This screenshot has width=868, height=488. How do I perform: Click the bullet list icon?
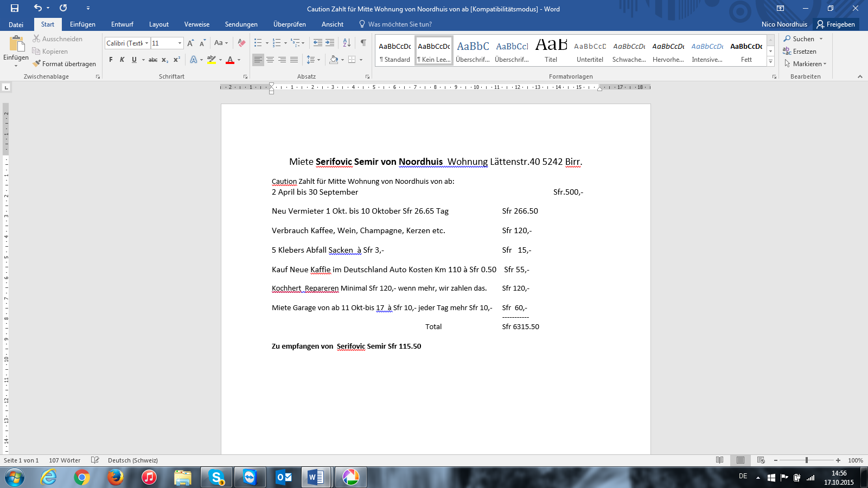pyautogui.click(x=258, y=43)
